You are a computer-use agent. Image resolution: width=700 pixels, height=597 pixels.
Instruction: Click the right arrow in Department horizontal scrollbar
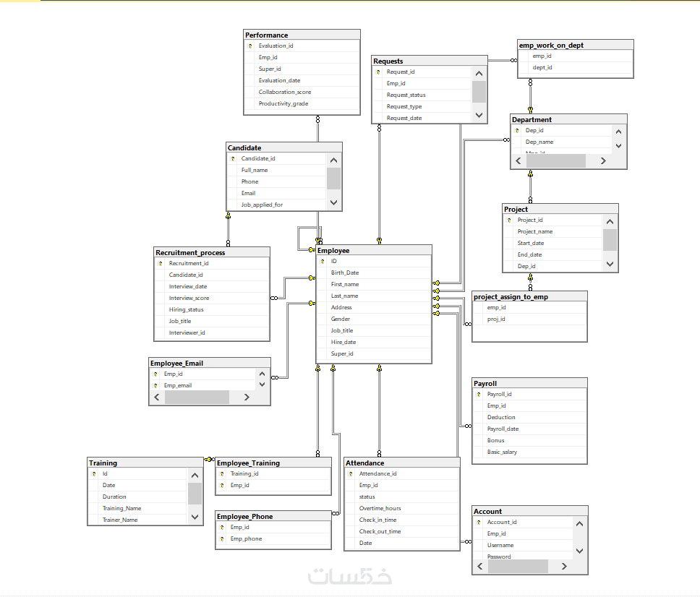pyautogui.click(x=603, y=160)
